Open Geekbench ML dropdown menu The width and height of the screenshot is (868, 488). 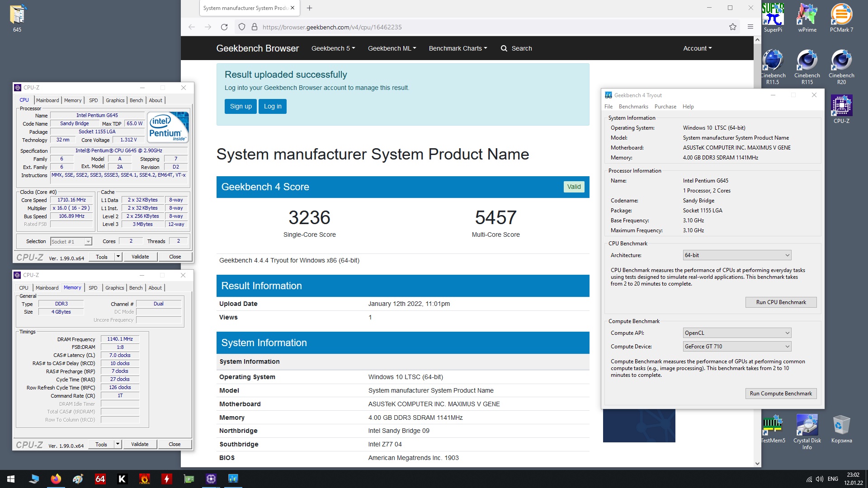coord(392,48)
